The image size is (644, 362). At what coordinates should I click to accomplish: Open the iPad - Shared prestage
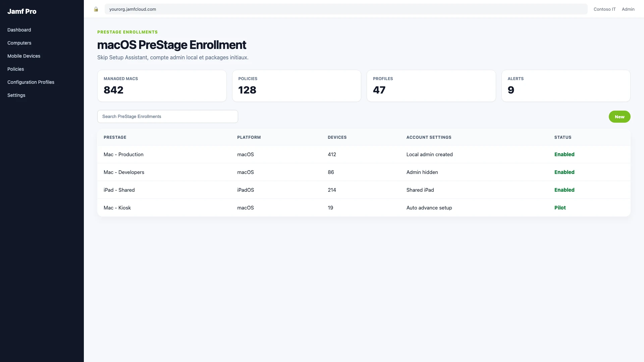tap(119, 190)
